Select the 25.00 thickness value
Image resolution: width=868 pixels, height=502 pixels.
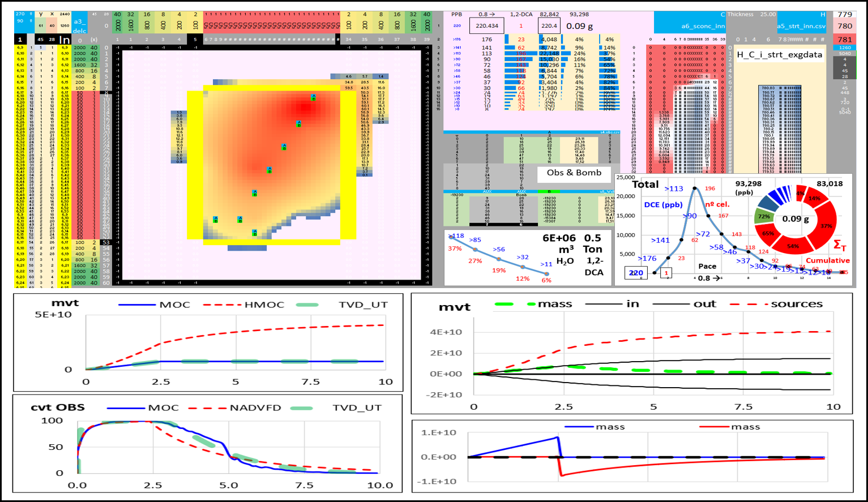[768, 14]
